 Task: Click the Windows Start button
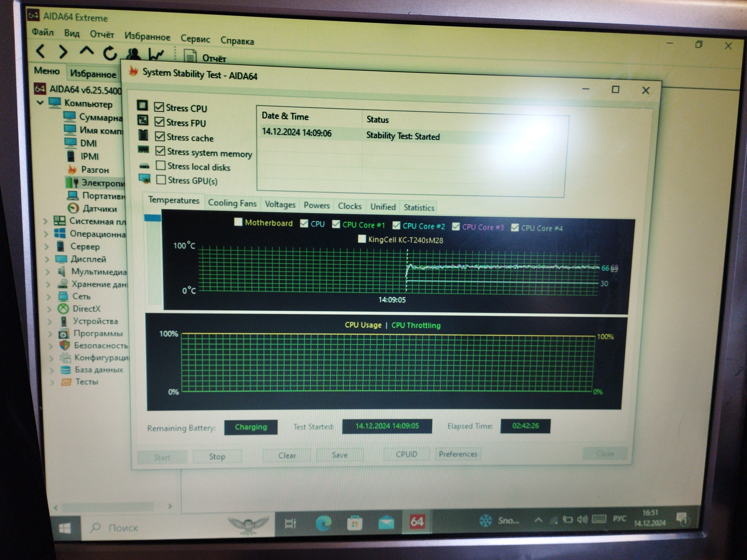click(x=65, y=528)
